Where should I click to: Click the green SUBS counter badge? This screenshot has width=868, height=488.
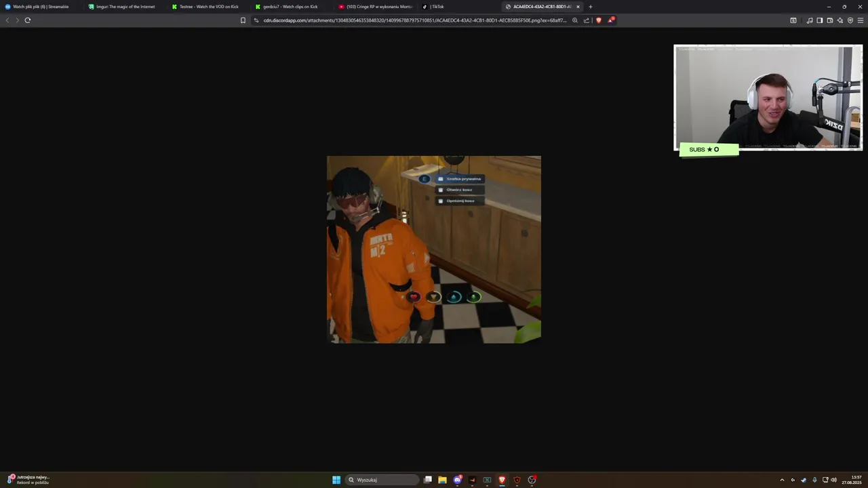coord(709,149)
